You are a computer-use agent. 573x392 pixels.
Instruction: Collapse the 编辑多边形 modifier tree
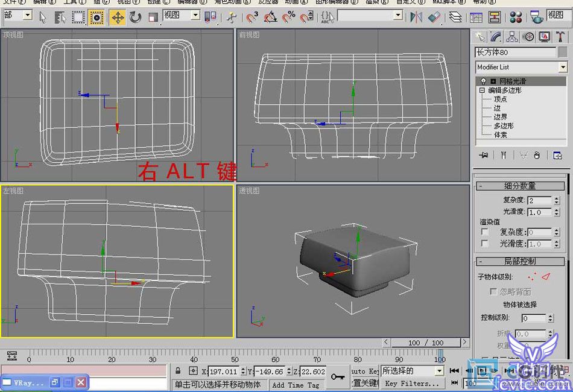coord(482,90)
